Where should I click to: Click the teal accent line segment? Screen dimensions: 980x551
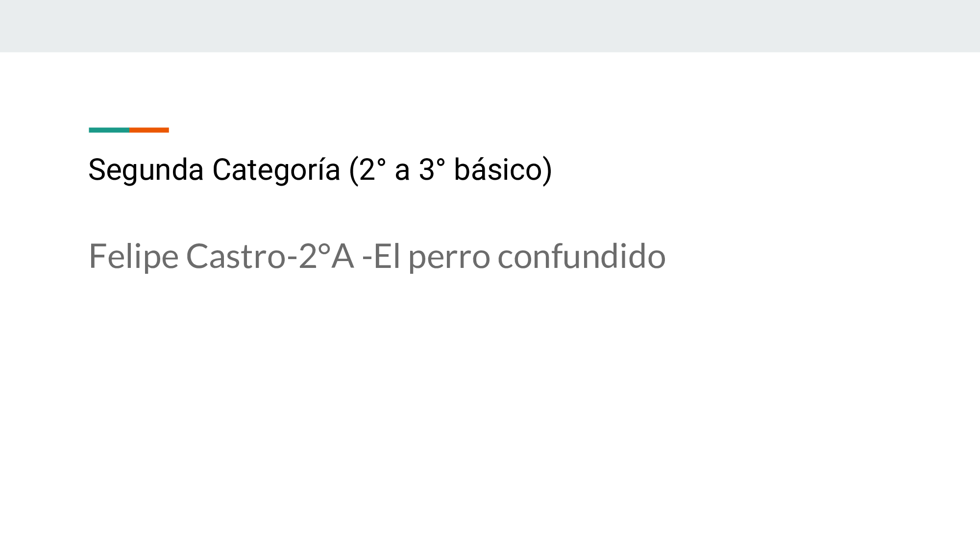coord(109,130)
